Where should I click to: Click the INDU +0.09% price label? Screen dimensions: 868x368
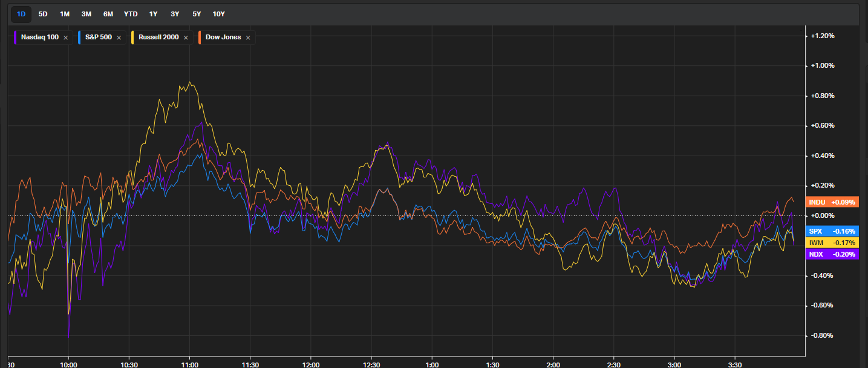tap(832, 202)
